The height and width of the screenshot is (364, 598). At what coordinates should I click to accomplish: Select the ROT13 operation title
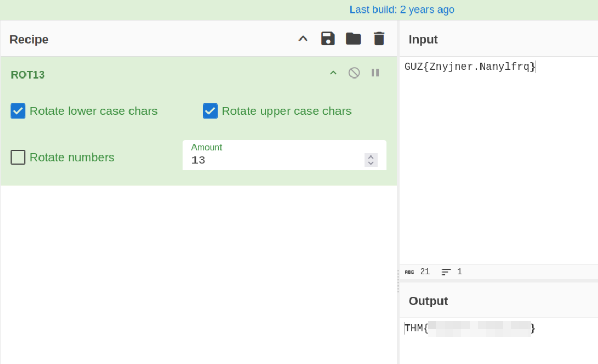pos(28,74)
